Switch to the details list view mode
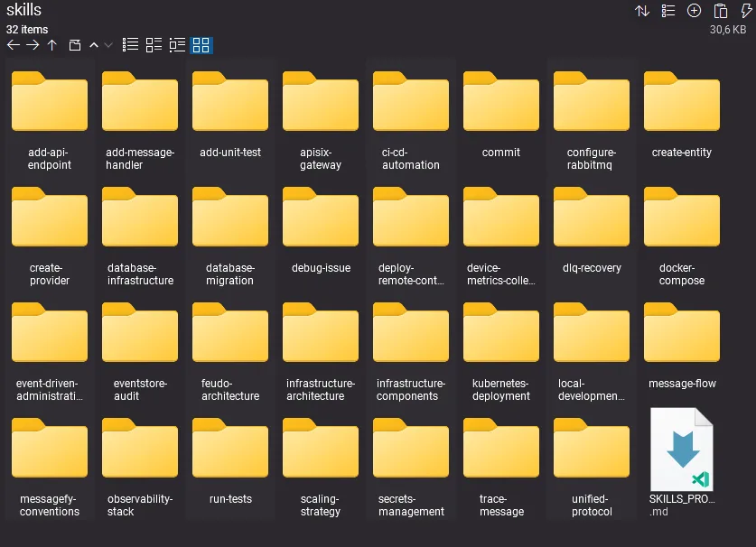This screenshot has width=756, height=547. coord(154,44)
